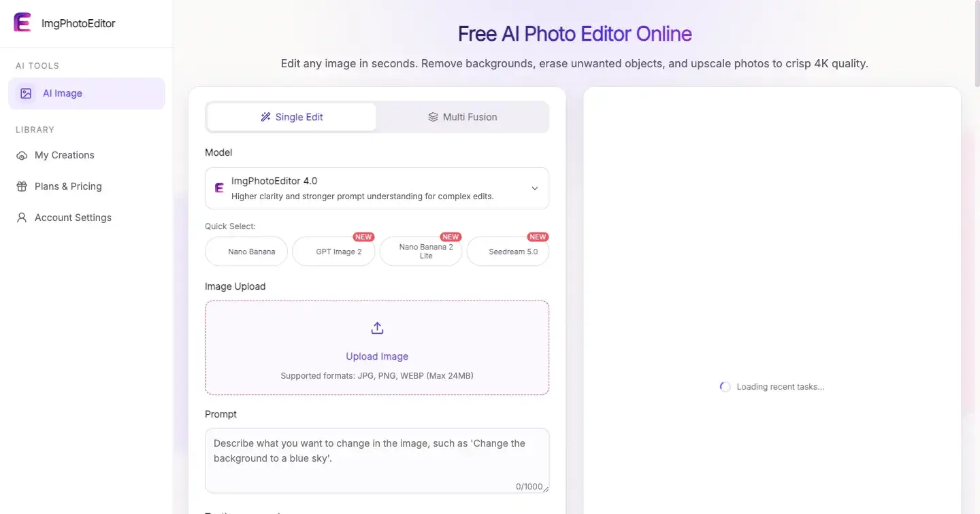Screen dimensions: 980x514
Task: Click the NEW badge on Nano Banana 2 Lite
Action: tap(451, 237)
